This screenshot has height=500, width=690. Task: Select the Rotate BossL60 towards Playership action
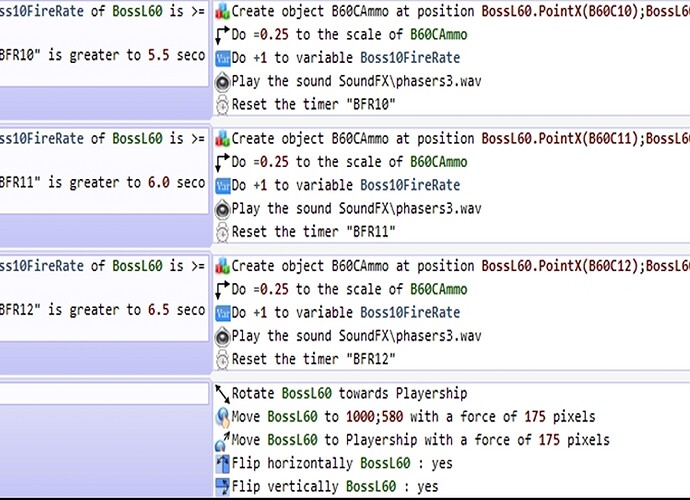[349, 393]
